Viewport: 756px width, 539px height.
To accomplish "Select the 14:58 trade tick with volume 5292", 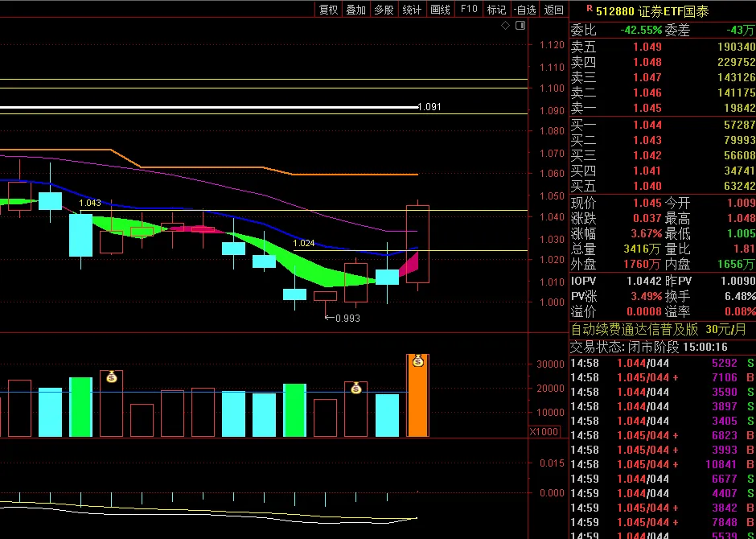I will click(663, 363).
